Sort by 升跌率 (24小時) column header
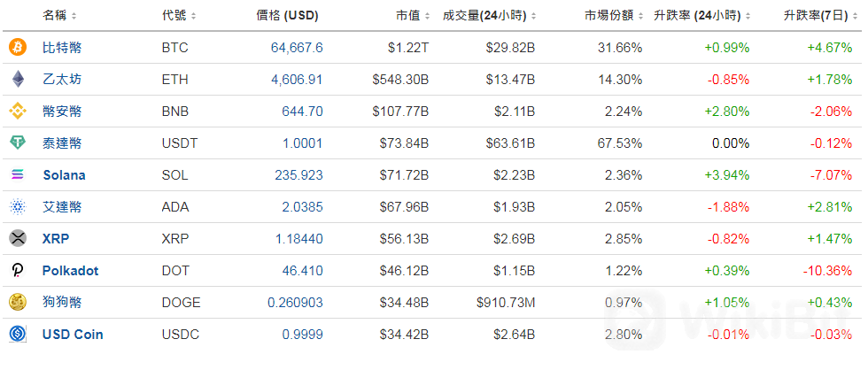Image resolution: width=868 pixels, height=370 pixels. [701, 16]
